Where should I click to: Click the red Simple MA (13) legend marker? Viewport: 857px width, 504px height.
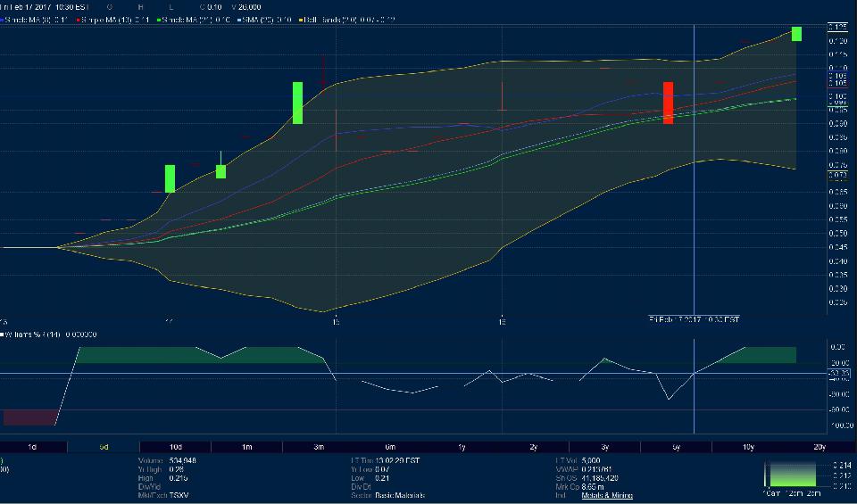tap(79, 19)
